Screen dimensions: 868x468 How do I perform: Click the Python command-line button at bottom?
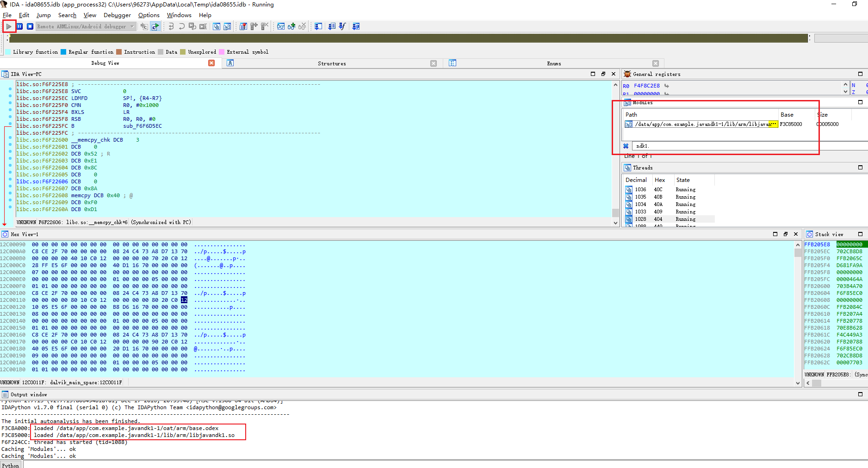pyautogui.click(x=11, y=465)
